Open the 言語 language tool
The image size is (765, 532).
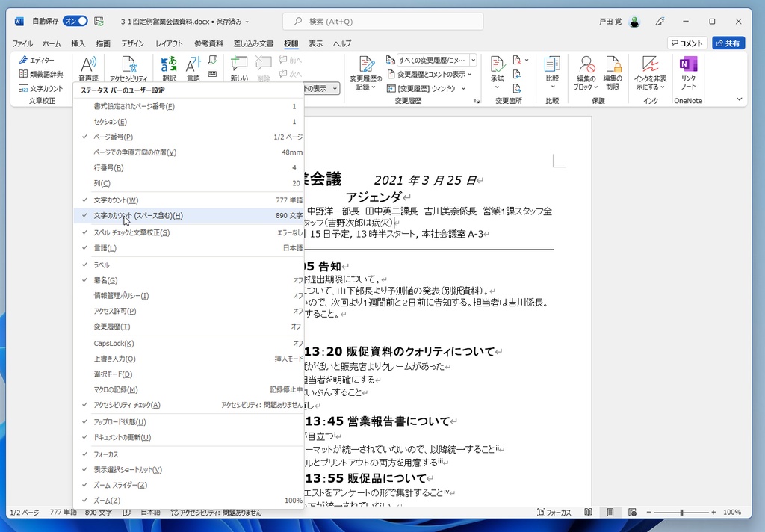(193, 68)
